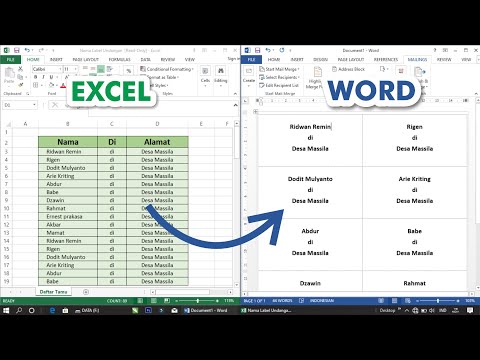Click the percent number format icon

129,71
